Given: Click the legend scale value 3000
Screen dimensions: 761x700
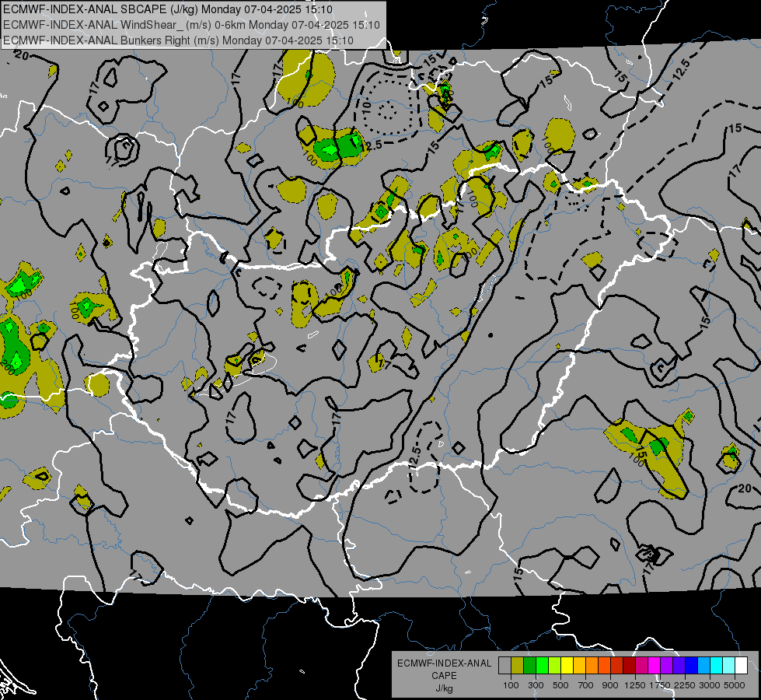Looking at the screenshot, I should [710, 685].
